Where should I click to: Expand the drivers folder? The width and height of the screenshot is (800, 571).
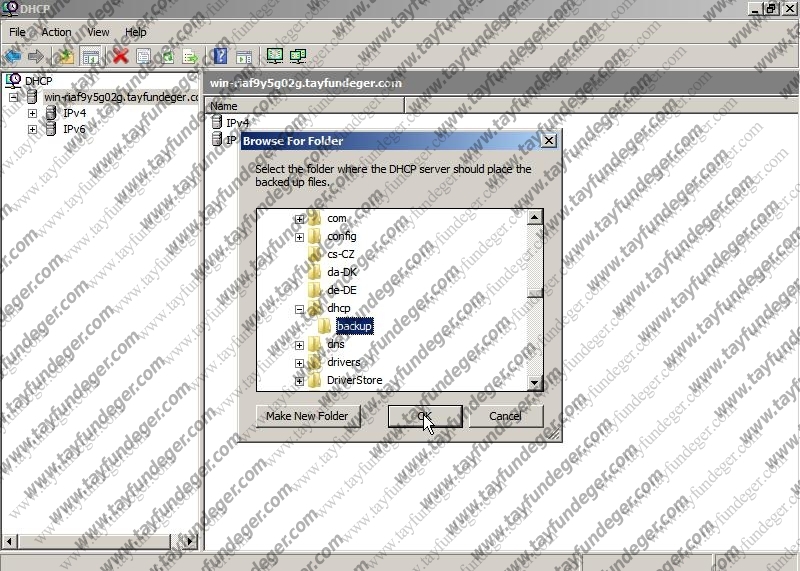tap(299, 363)
